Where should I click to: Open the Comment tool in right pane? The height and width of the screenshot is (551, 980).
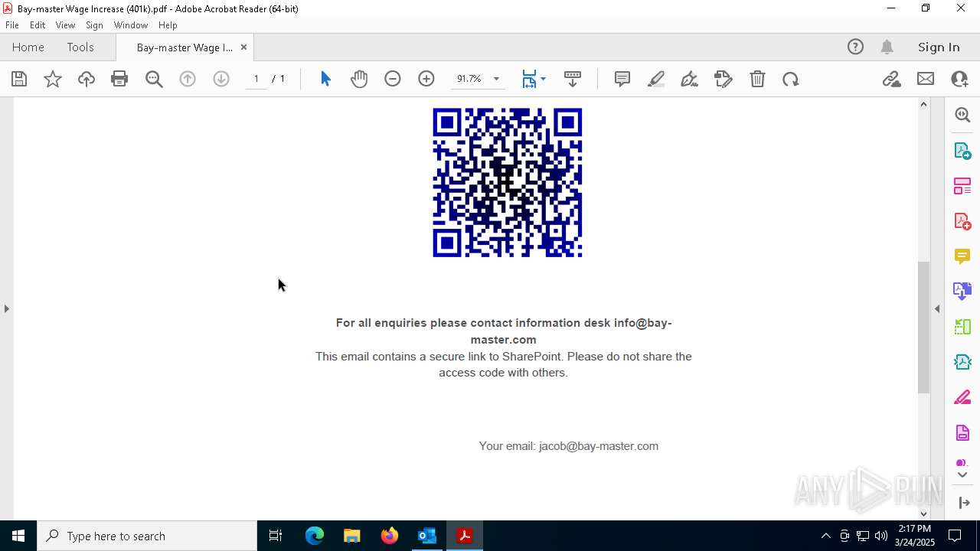pos(962,256)
